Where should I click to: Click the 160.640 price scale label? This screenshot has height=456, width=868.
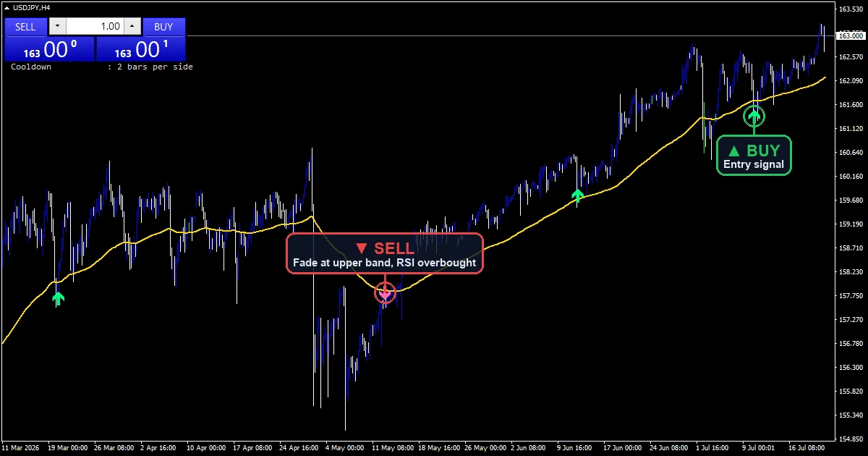tap(850, 153)
